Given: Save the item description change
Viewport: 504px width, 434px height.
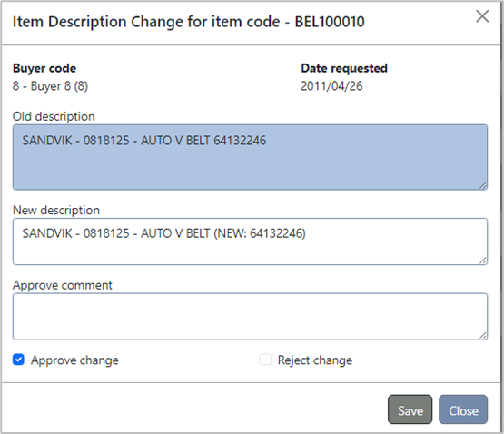Looking at the screenshot, I should click(410, 409).
